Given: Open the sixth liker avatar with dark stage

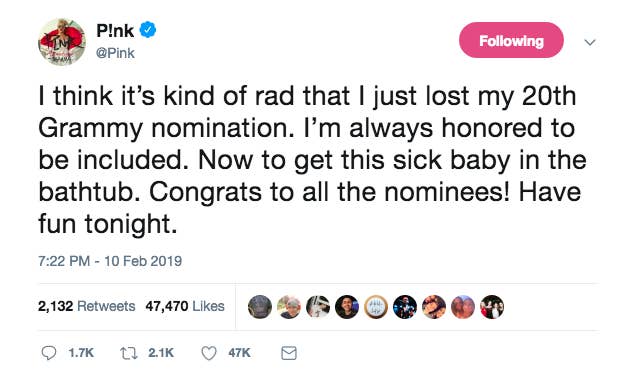Looking at the screenshot, I should pyautogui.click(x=405, y=307).
